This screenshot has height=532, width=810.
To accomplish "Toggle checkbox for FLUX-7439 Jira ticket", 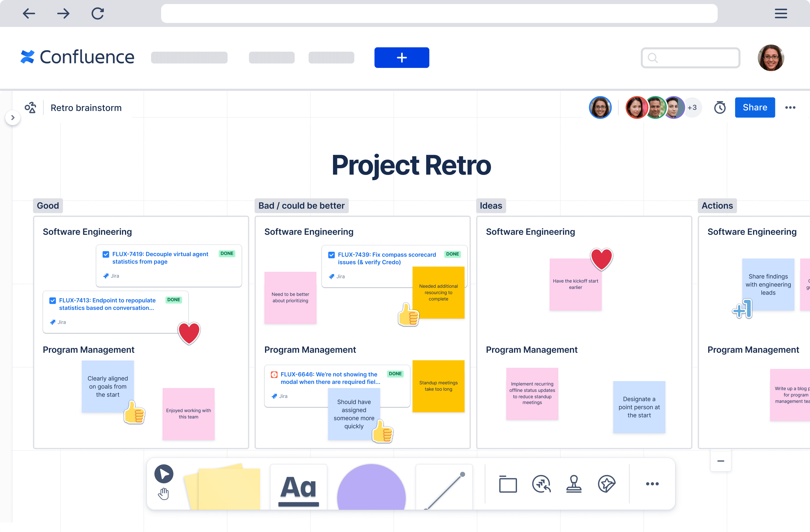I will [x=331, y=254].
